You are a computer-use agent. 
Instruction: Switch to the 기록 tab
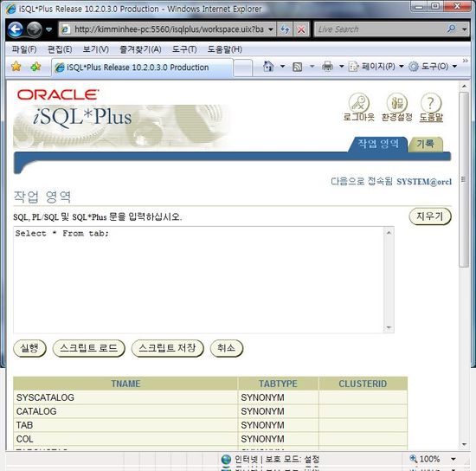[x=425, y=144]
